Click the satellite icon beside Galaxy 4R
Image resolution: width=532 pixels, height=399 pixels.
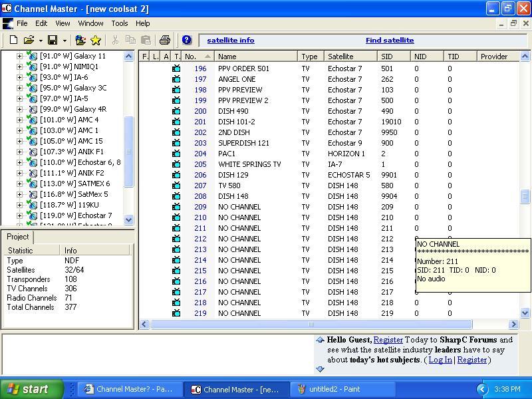33,109
